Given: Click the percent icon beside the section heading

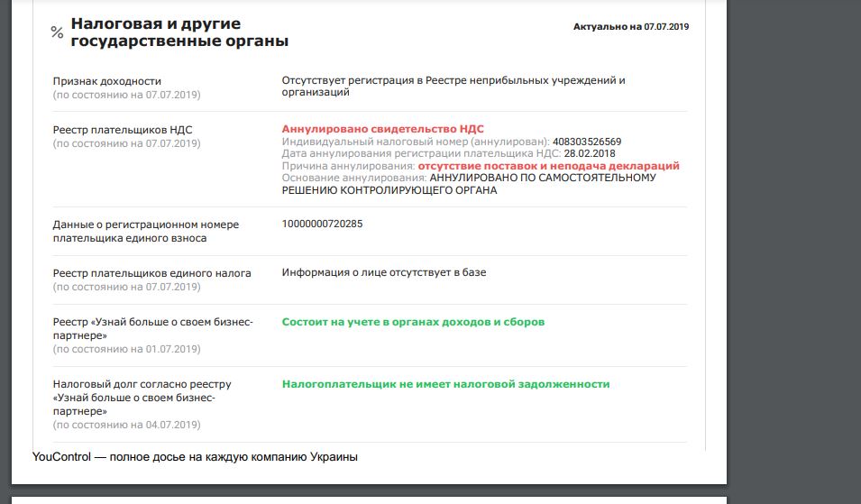Looking at the screenshot, I should 57,32.
